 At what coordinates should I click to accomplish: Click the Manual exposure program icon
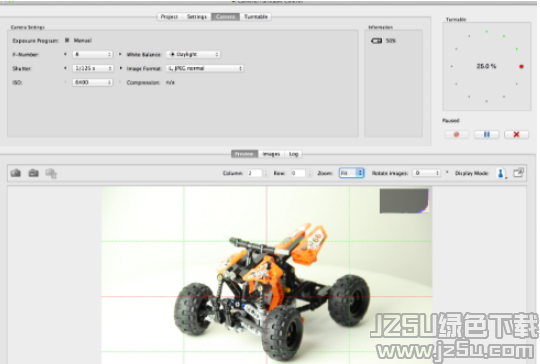pyautogui.click(x=67, y=40)
